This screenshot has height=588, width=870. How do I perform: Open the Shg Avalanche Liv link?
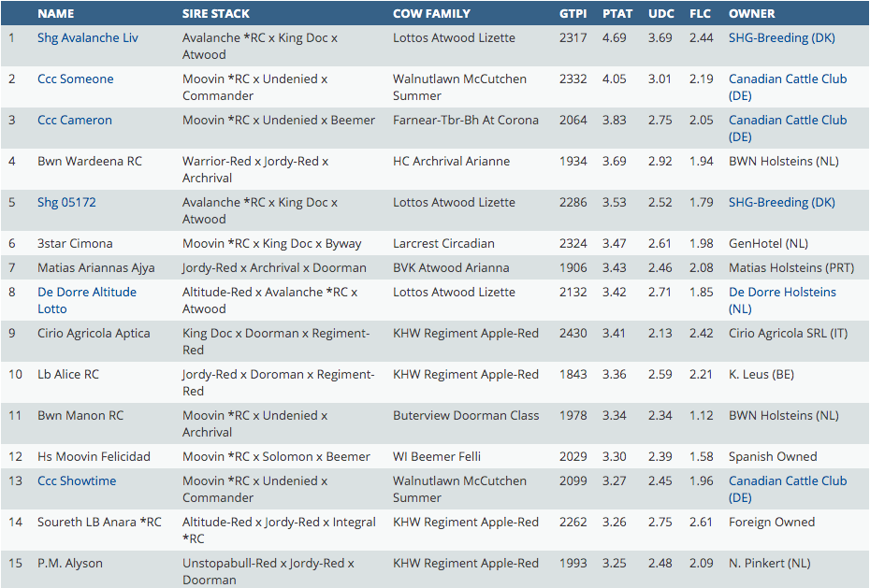(87, 38)
